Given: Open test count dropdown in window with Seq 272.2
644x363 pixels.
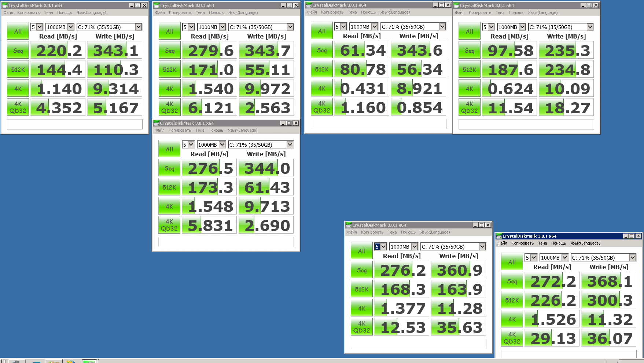Looking at the screenshot, I should (x=531, y=257).
